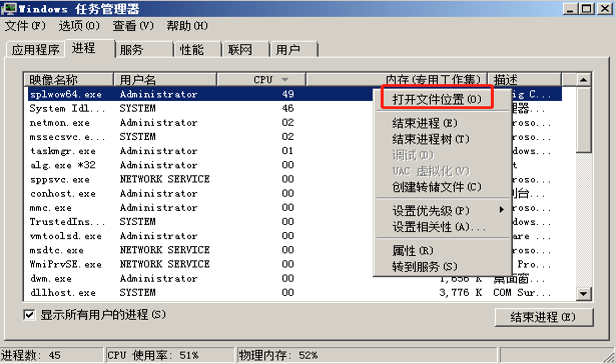Click CPU column header sort arrow
616x364 pixels.
[x=285, y=80]
